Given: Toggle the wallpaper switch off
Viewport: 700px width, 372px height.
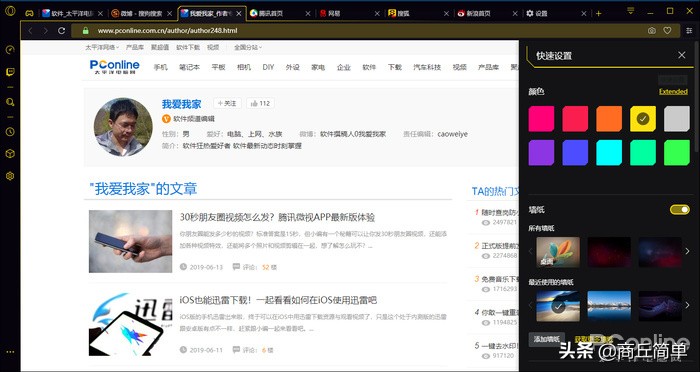Looking at the screenshot, I should point(679,209).
